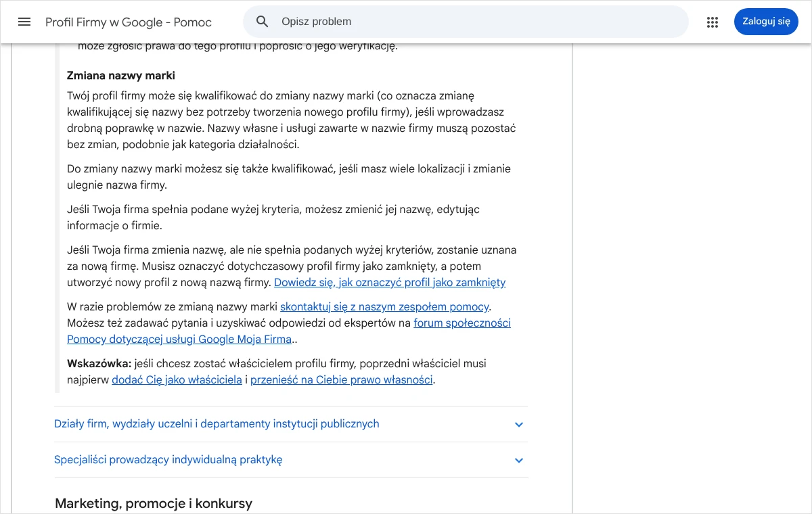Click the bold Wskazówka: label
This screenshot has height=514, width=812.
click(x=99, y=364)
